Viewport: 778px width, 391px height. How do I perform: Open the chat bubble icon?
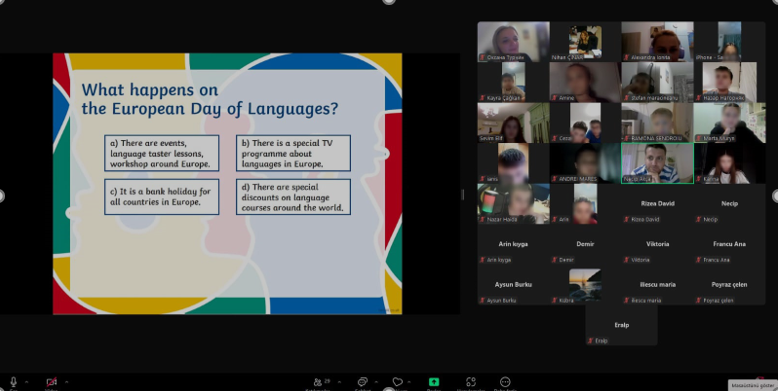coord(362,382)
